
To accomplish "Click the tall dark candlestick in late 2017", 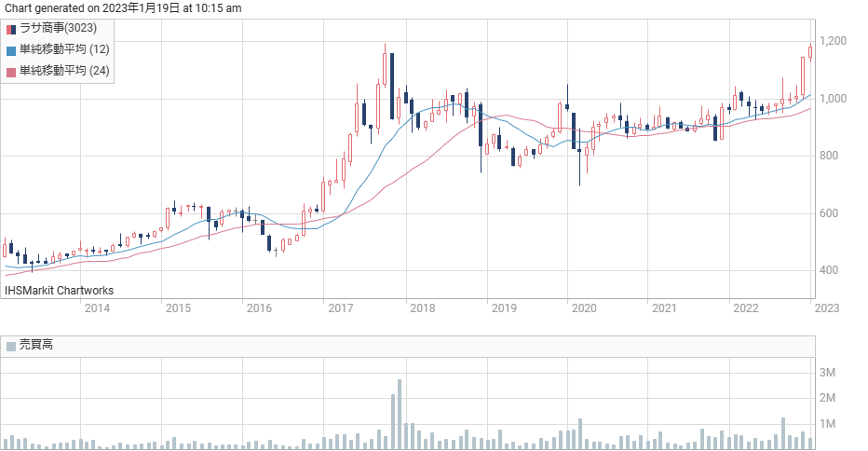I will coord(392,86).
